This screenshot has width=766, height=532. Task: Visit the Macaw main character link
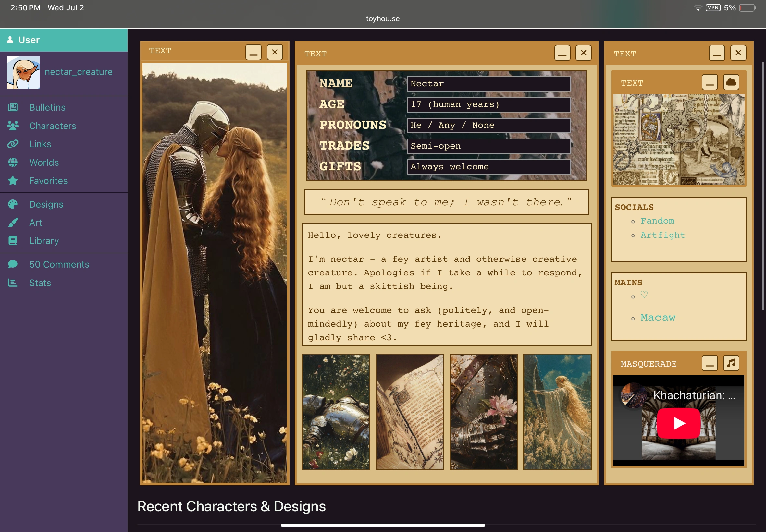(x=658, y=317)
